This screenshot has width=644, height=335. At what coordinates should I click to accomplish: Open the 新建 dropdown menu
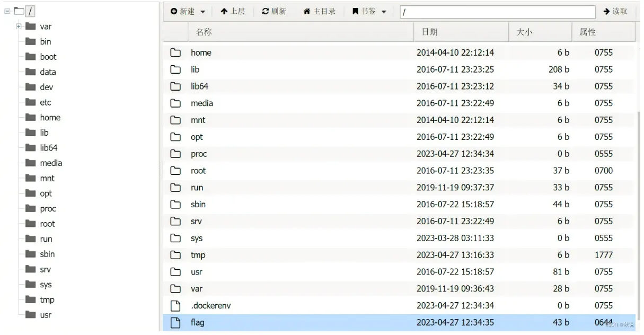point(188,11)
